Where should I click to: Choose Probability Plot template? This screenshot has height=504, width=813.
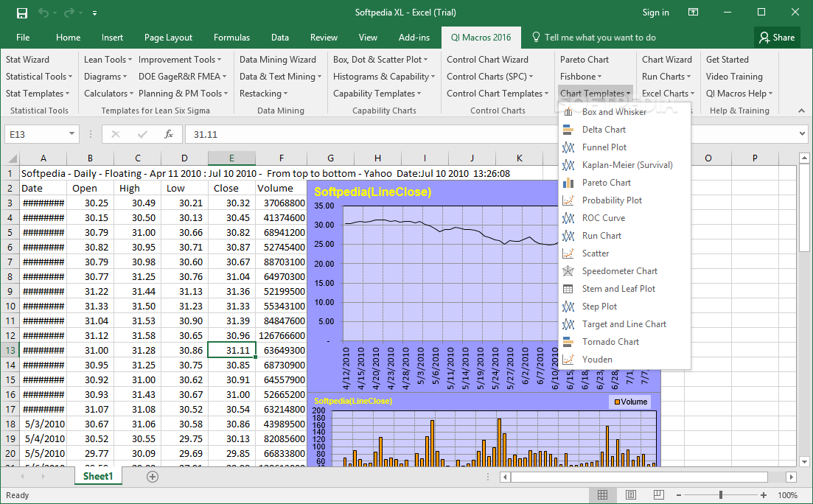[624, 200]
